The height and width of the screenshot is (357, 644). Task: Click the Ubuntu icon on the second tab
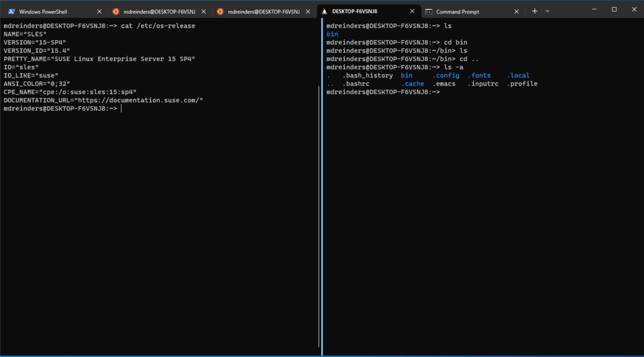point(116,11)
